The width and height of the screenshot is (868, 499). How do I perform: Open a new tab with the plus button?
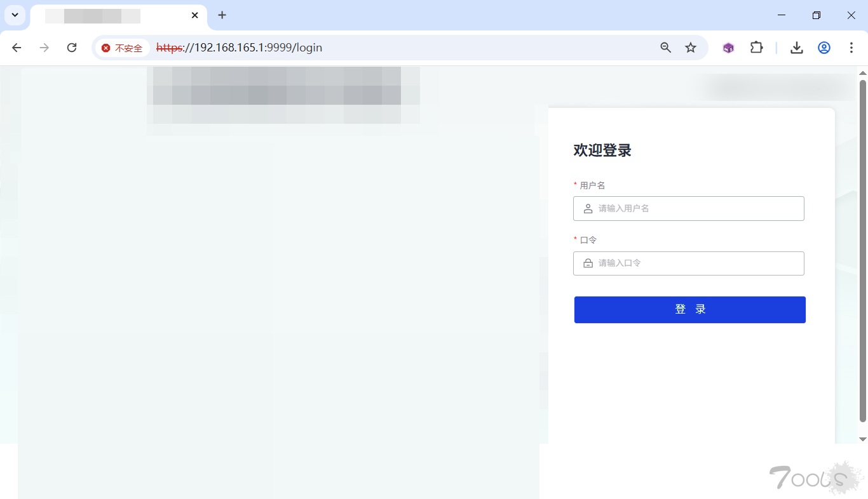222,15
